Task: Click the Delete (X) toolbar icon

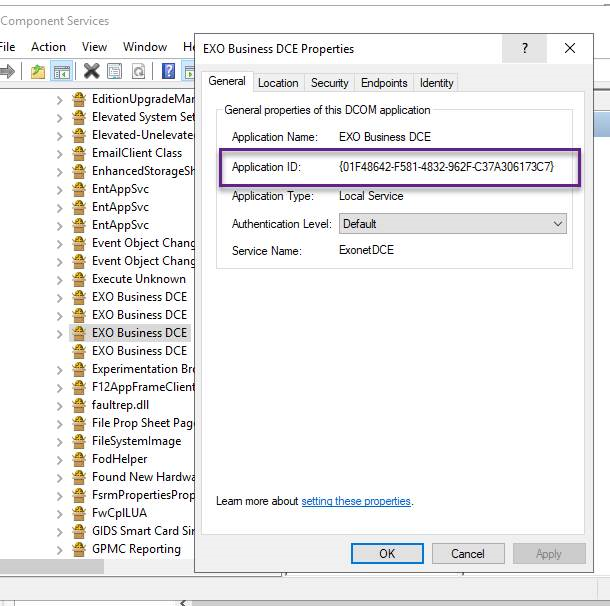Action: click(x=91, y=71)
